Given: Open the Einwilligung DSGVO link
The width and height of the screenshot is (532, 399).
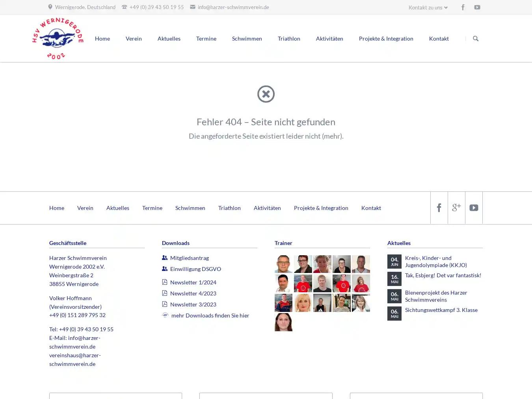Looking at the screenshot, I should 195,269.
